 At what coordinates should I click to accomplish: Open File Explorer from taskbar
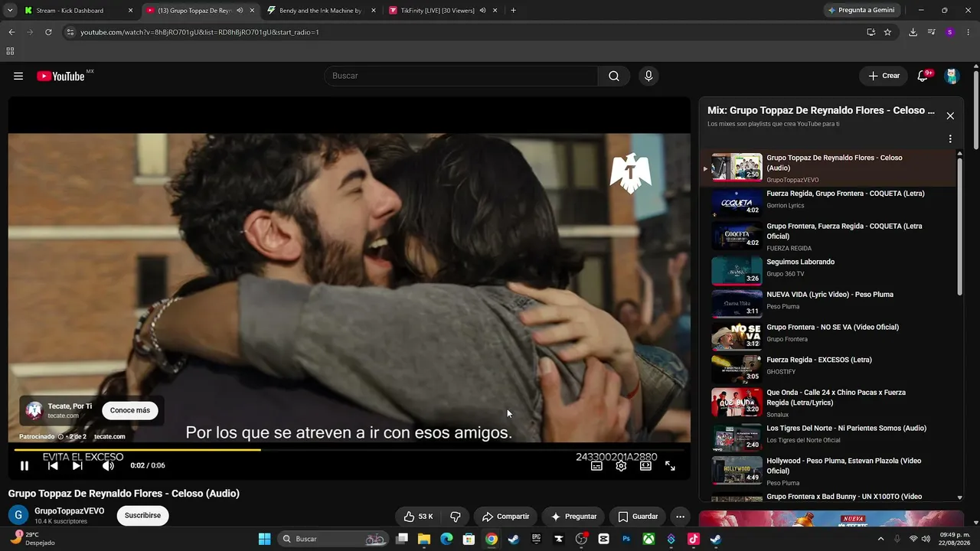tap(424, 539)
